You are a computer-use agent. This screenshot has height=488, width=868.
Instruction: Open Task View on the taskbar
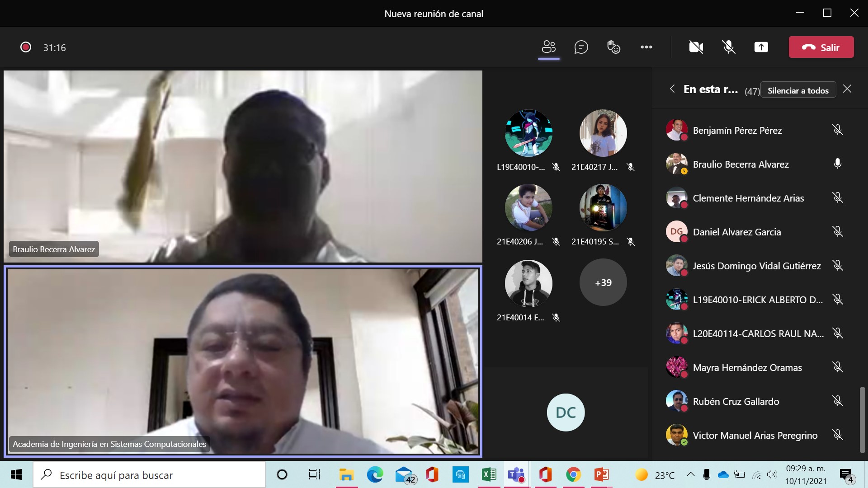pyautogui.click(x=314, y=475)
